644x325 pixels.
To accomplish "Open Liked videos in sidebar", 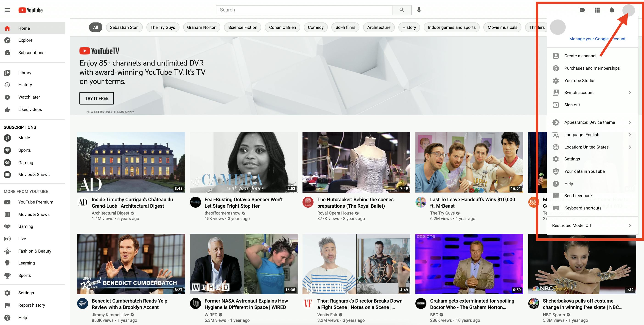I will coord(33,109).
